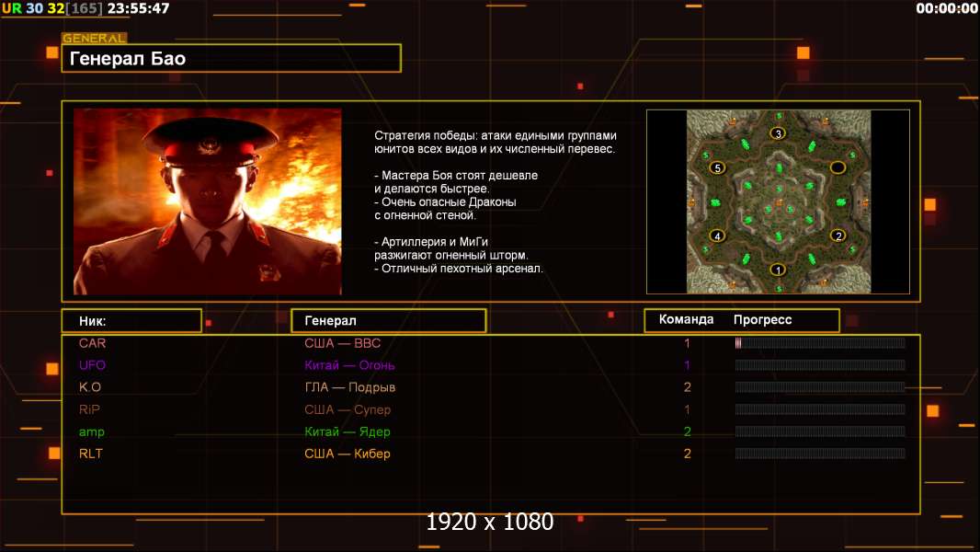Click 'США — Кибер' general entry
Viewport: 980px width, 552px height.
pos(348,454)
